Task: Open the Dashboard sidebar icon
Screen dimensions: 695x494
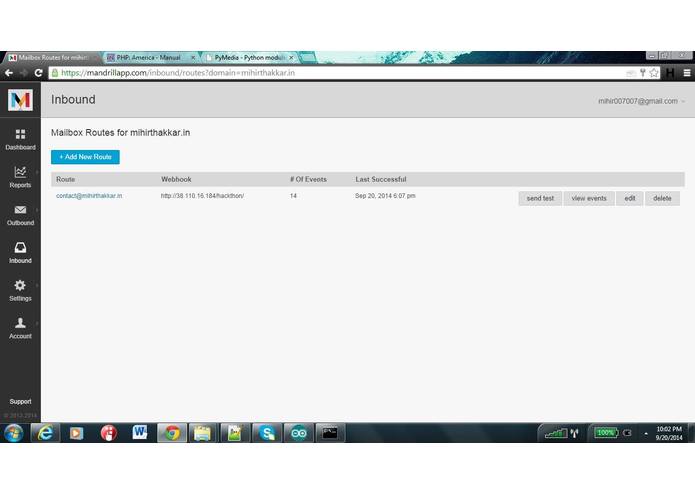Action: (20, 134)
